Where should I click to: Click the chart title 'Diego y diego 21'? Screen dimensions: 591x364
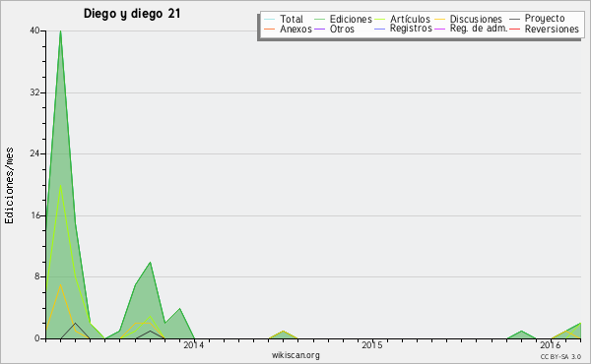[x=132, y=14]
